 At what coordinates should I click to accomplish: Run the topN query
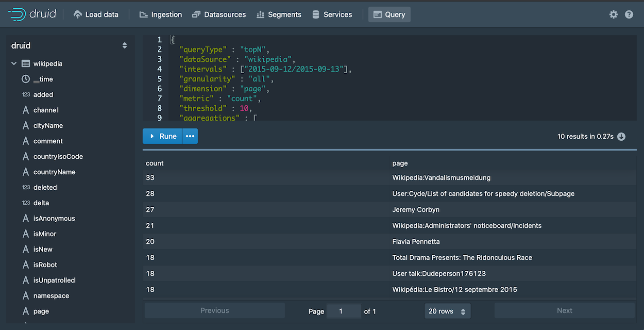tap(162, 136)
